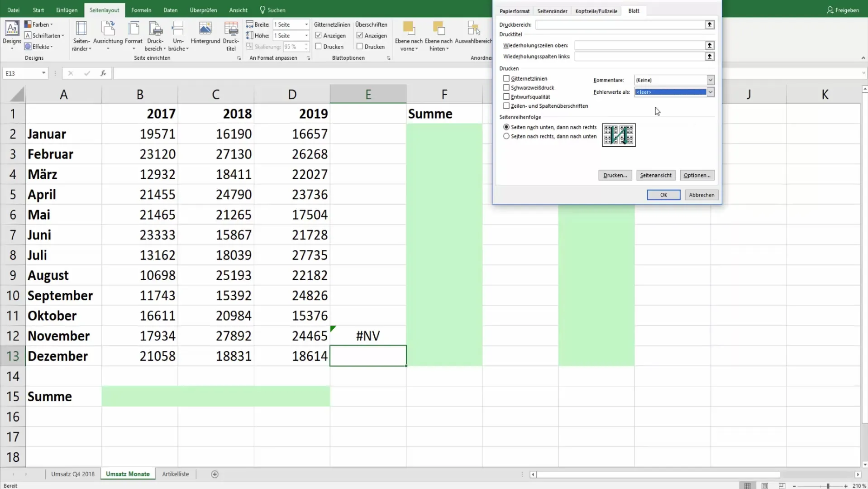This screenshot has height=489, width=868.
Task: Click the Optionen... button
Action: (x=697, y=175)
